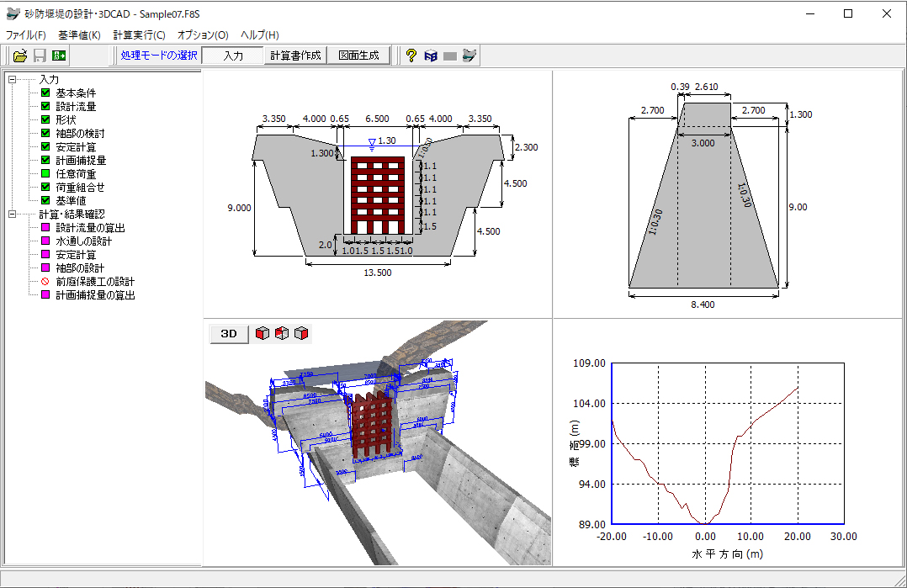Open the オプション(O) menu

click(202, 35)
